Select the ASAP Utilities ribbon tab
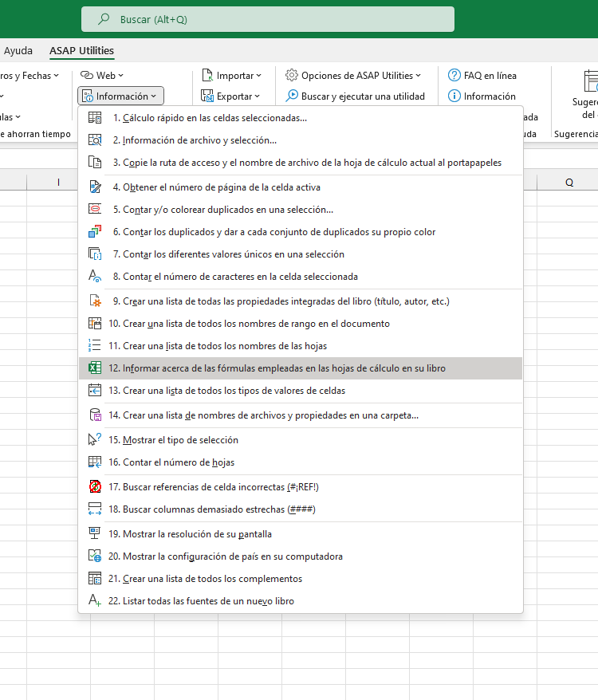 (x=82, y=50)
